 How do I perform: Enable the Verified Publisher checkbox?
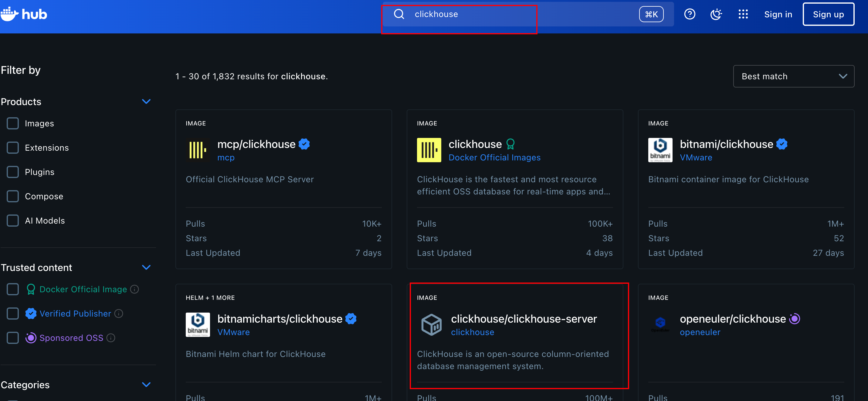click(x=13, y=313)
